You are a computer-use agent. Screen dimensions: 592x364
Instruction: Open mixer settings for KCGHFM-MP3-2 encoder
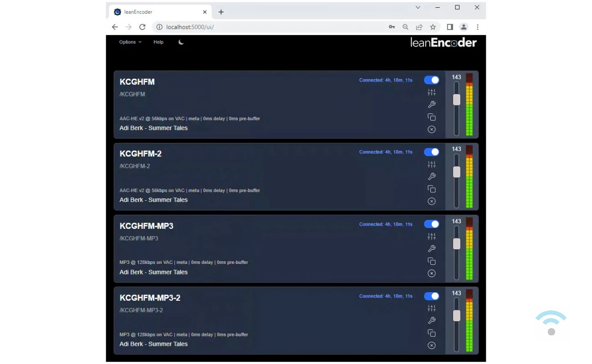point(431,308)
